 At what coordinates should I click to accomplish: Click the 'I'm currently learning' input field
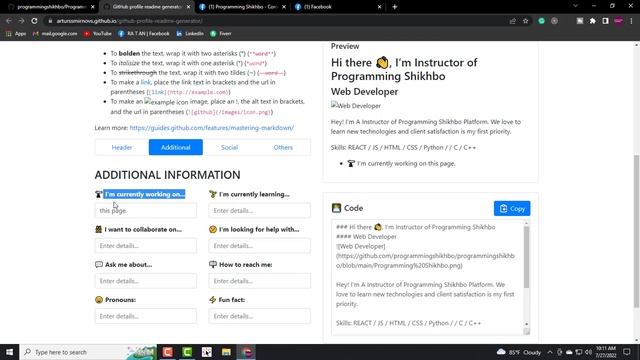coord(260,211)
